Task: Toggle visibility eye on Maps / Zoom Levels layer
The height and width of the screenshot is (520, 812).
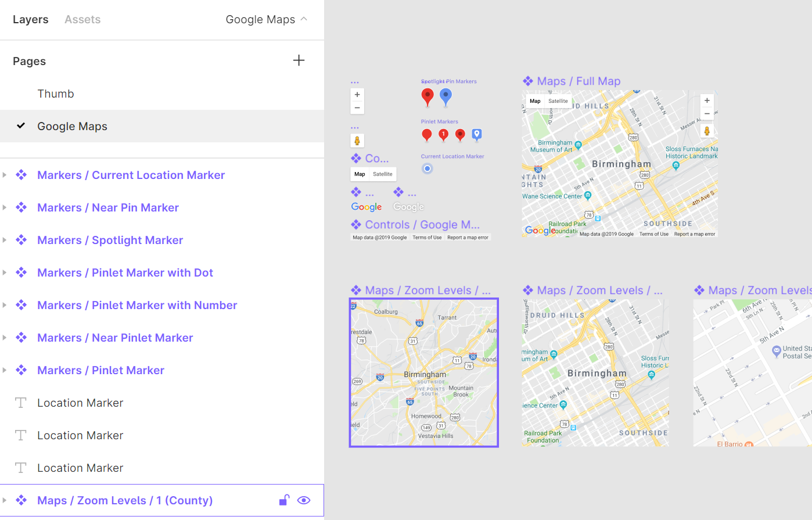Action: (304, 500)
